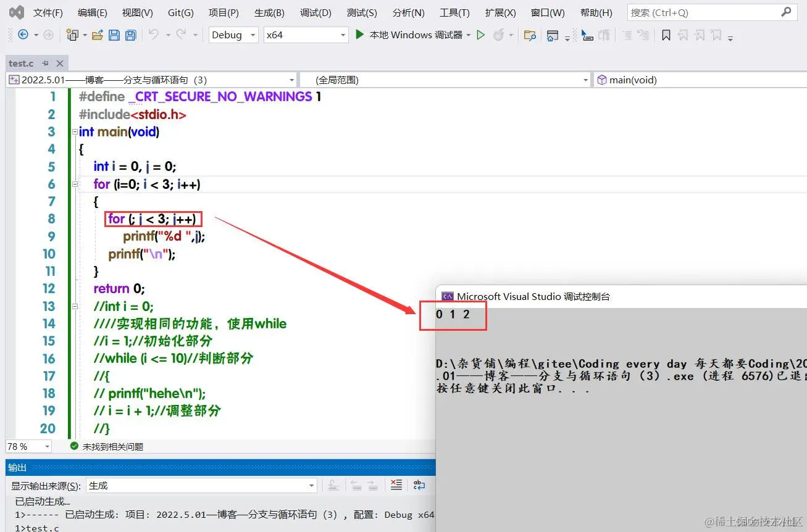Close the test.c tab
Viewport: 807px width, 532px height.
click(x=60, y=64)
